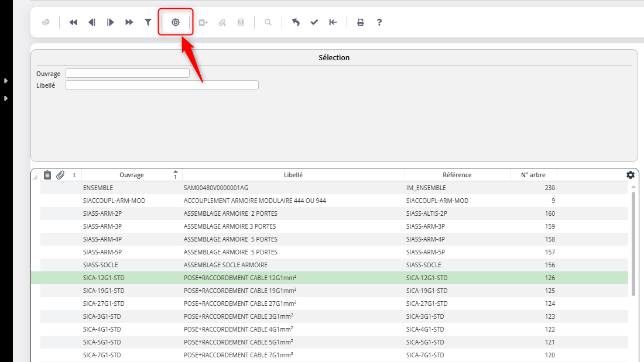This screenshot has height=362, width=644.
Task: Click the magnifier search icon
Action: [268, 22]
